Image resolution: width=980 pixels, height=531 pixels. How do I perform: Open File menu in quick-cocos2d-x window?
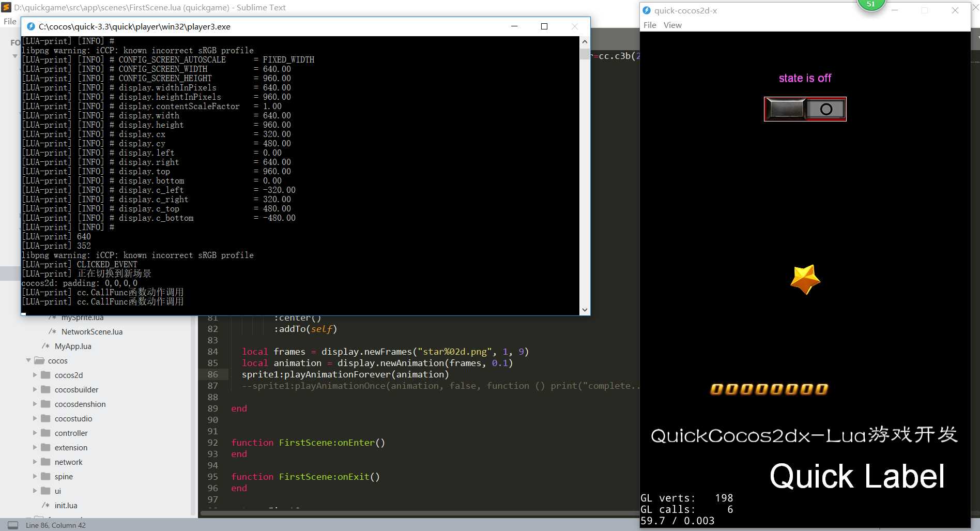650,25
